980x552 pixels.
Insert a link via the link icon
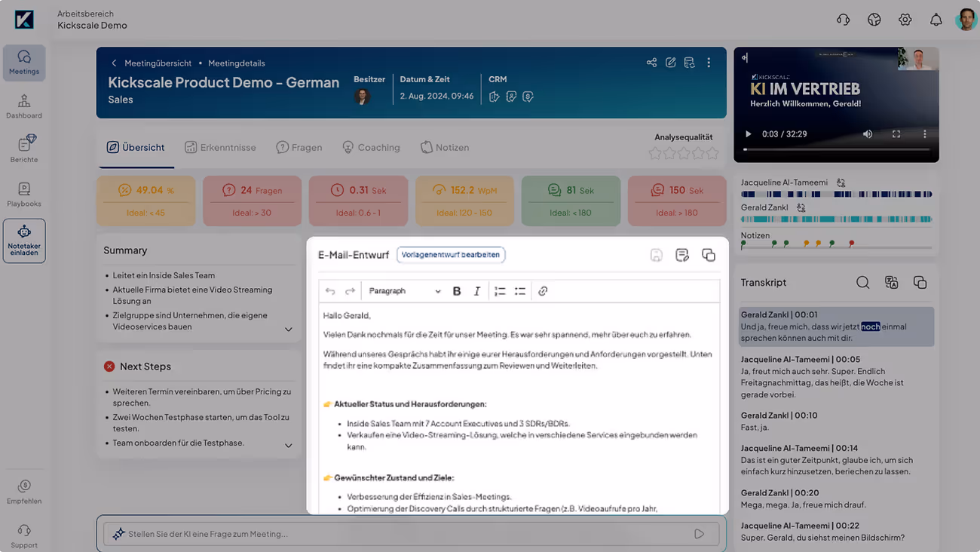pyautogui.click(x=543, y=291)
